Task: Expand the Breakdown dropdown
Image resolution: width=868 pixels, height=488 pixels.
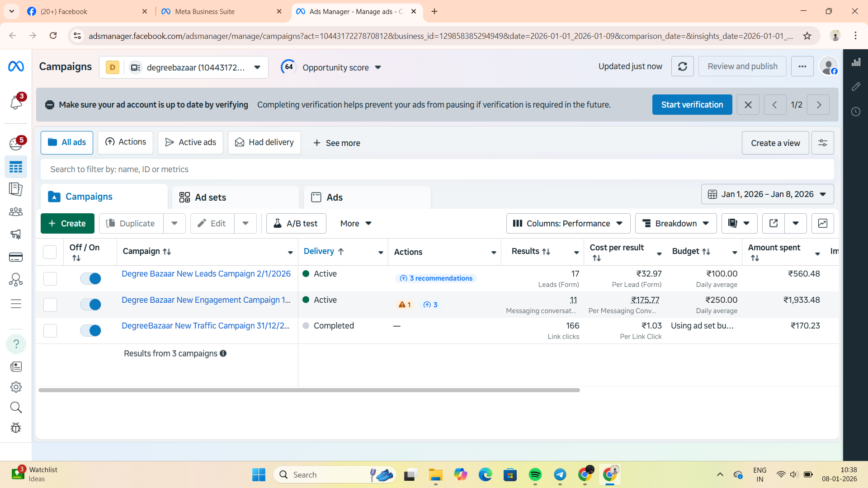Action: (x=675, y=224)
